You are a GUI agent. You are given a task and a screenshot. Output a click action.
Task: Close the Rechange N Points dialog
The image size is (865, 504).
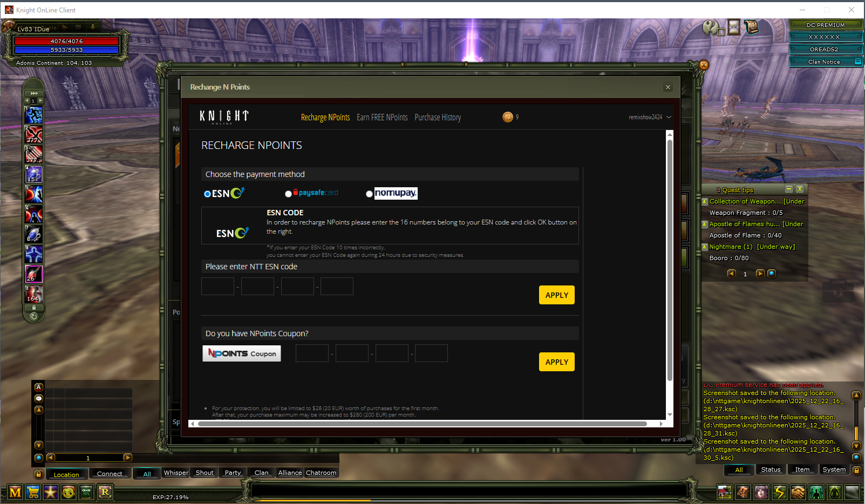(x=668, y=87)
